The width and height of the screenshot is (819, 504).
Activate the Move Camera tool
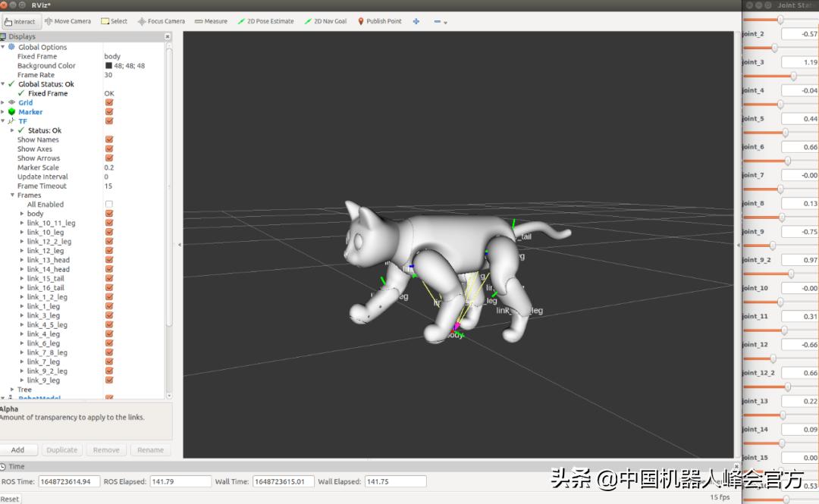67,21
